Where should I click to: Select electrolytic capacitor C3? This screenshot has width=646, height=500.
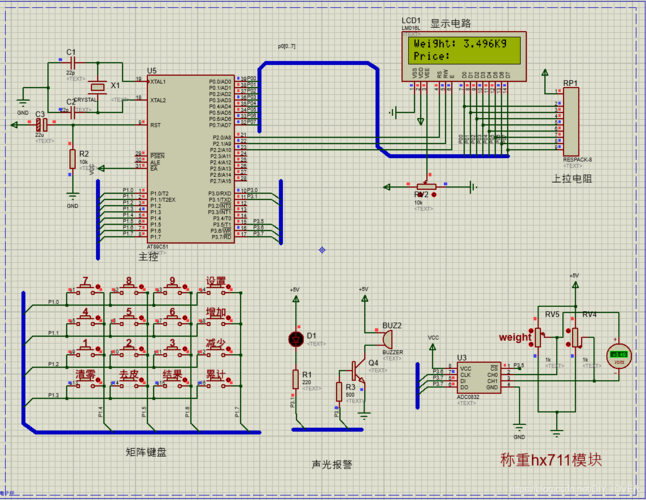coord(42,124)
